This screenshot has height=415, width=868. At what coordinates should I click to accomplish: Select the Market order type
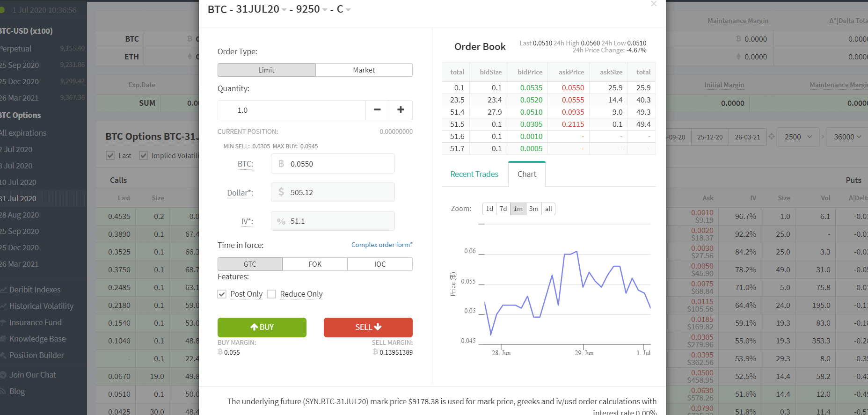[364, 70]
